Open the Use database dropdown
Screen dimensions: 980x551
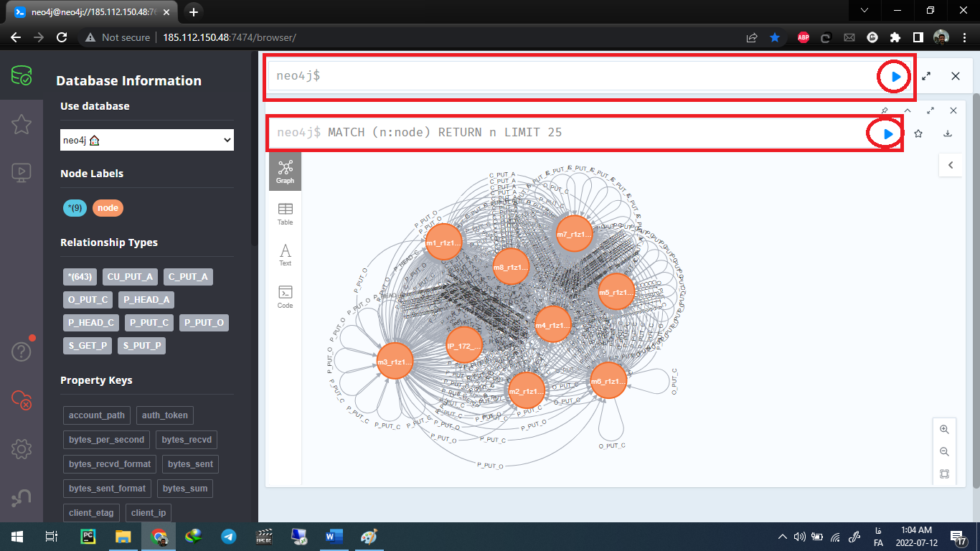(147, 141)
